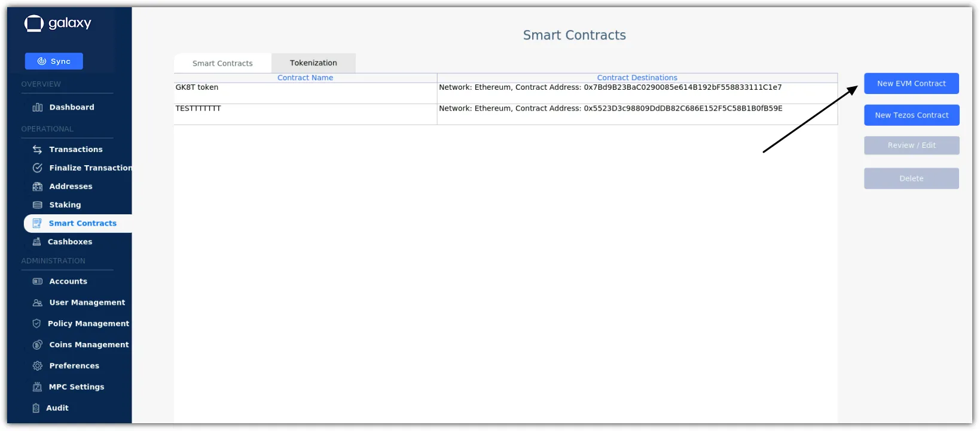Open Cashboxes in the sidebar

(70, 242)
